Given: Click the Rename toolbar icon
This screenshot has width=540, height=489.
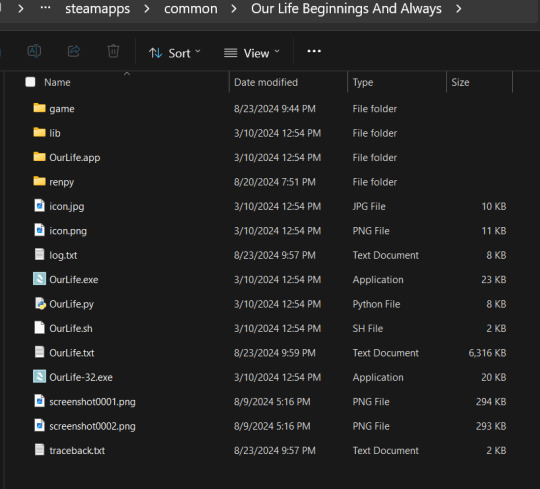Looking at the screenshot, I should coord(34,52).
